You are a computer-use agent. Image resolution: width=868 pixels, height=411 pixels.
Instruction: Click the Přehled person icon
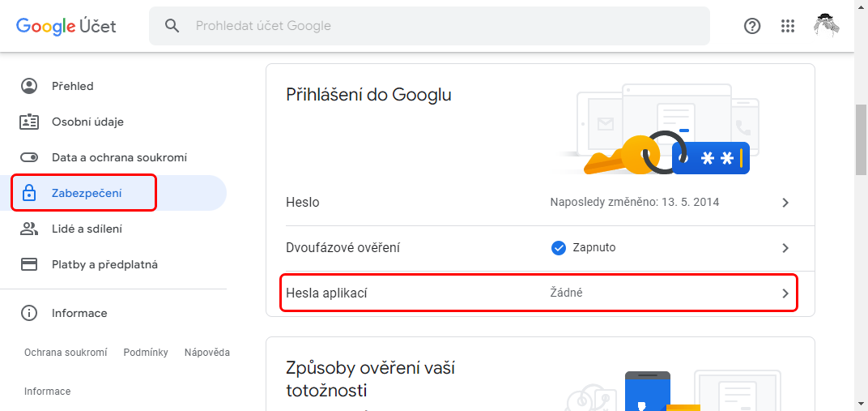click(29, 86)
